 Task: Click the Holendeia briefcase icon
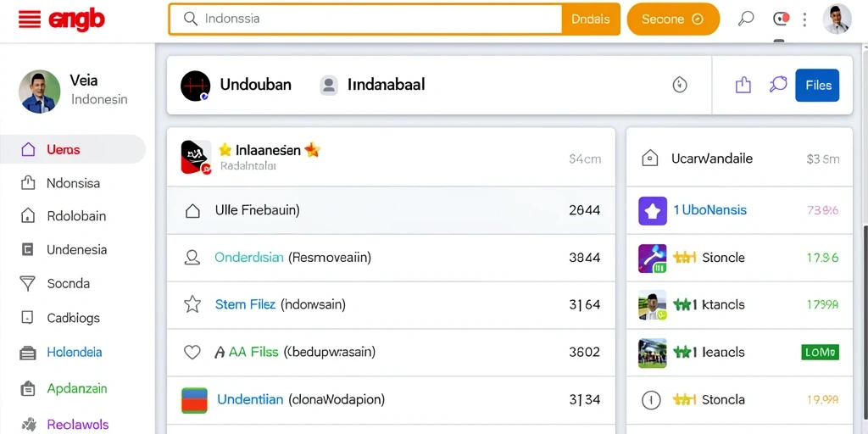coord(28,353)
